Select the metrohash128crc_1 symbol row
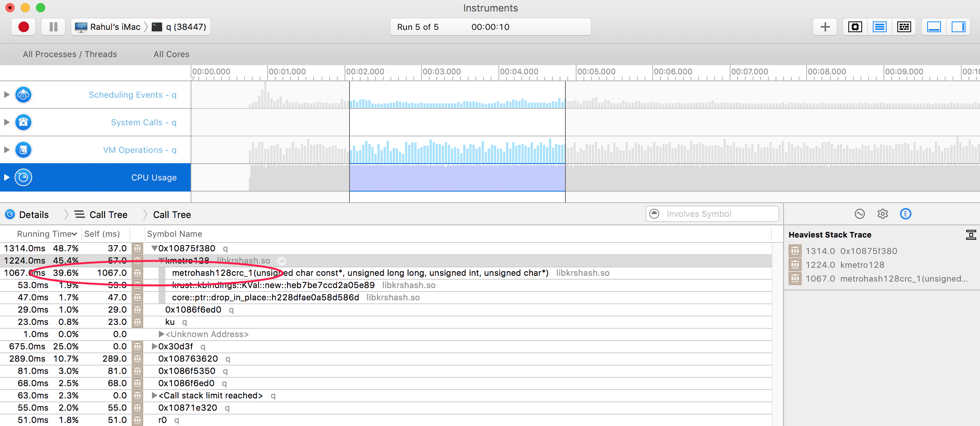 point(386,273)
